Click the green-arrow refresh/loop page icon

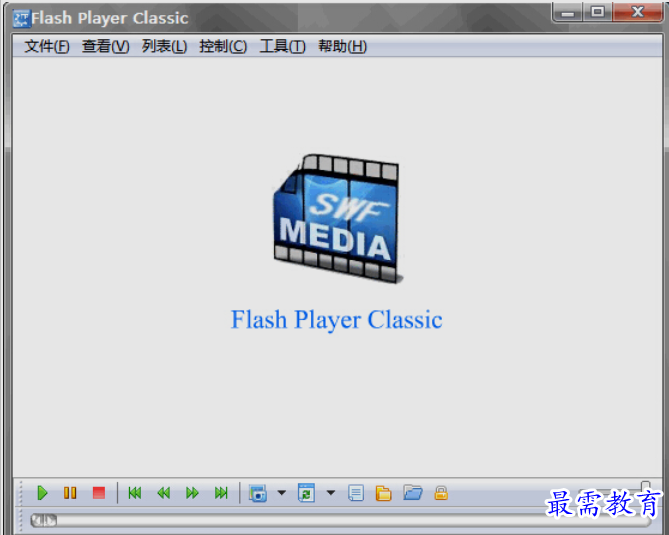[306, 493]
